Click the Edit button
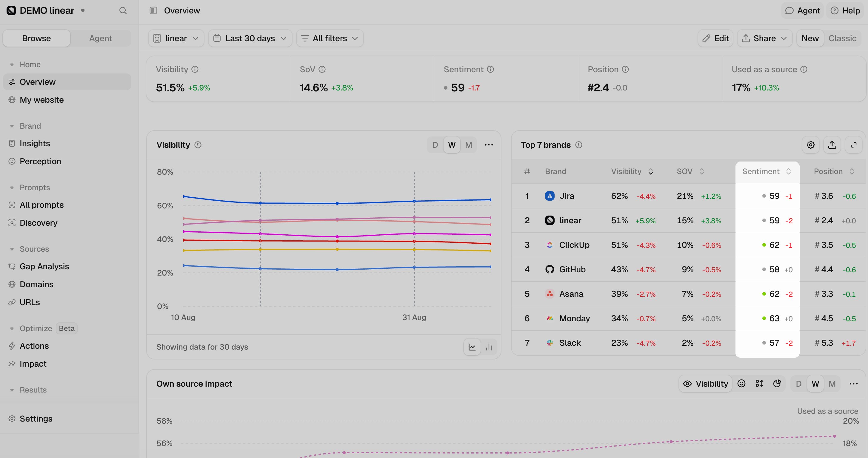The height and width of the screenshot is (458, 868). point(715,39)
